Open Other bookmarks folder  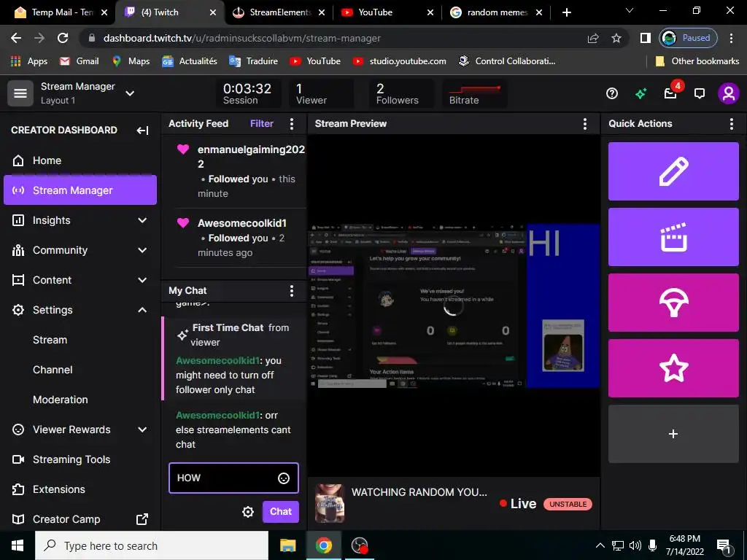(x=697, y=61)
